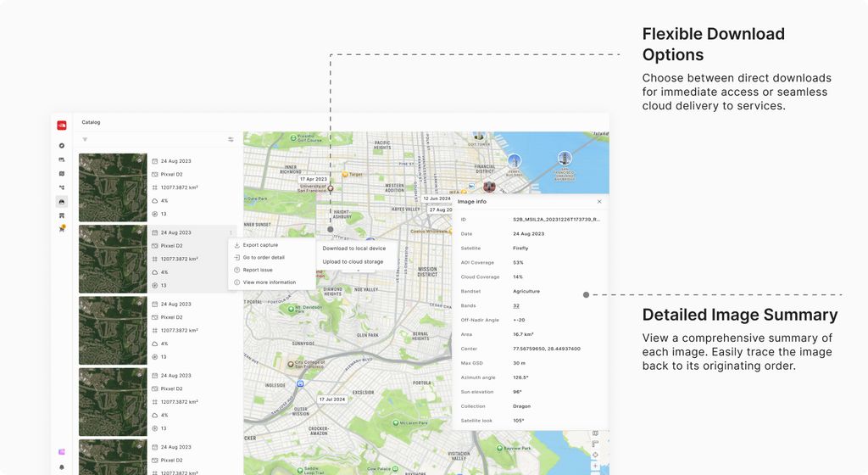This screenshot has width=868, height=475.
Task: Click the red app logo in the sidebar
Action: (x=61, y=126)
